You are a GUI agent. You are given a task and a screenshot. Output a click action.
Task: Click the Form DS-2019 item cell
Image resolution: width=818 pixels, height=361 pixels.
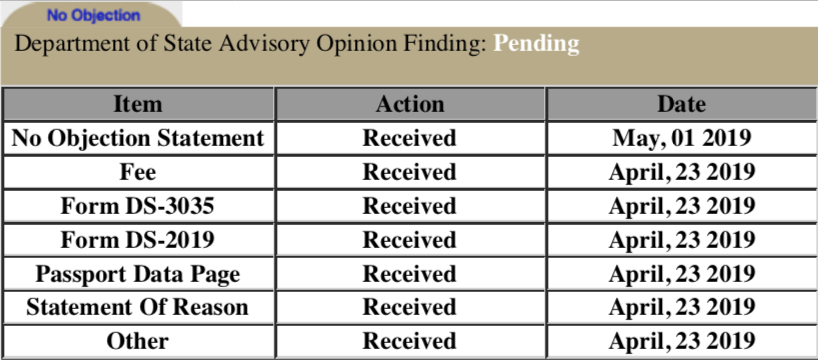tap(138, 240)
